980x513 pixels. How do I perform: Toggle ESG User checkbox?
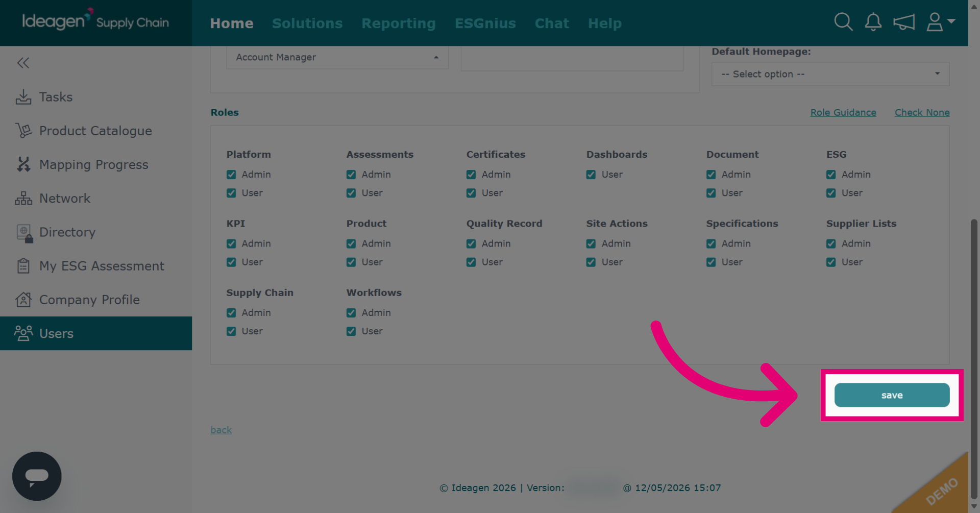click(831, 193)
